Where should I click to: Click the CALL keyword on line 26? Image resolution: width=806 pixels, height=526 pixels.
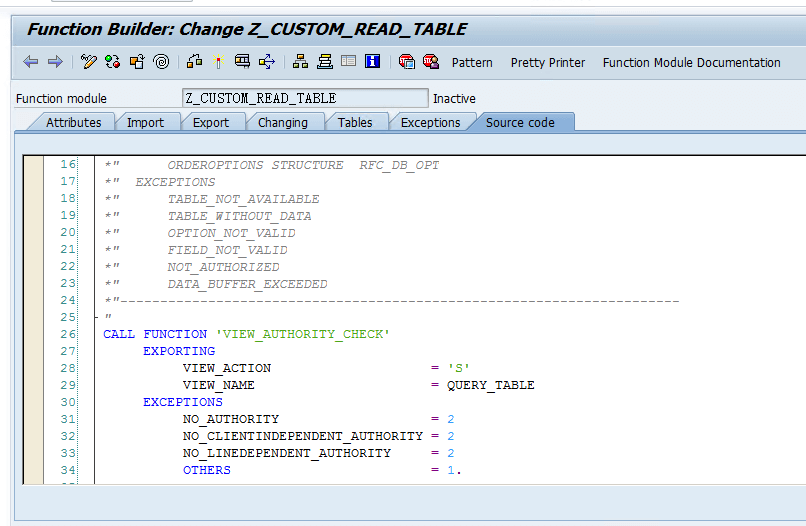(x=119, y=334)
